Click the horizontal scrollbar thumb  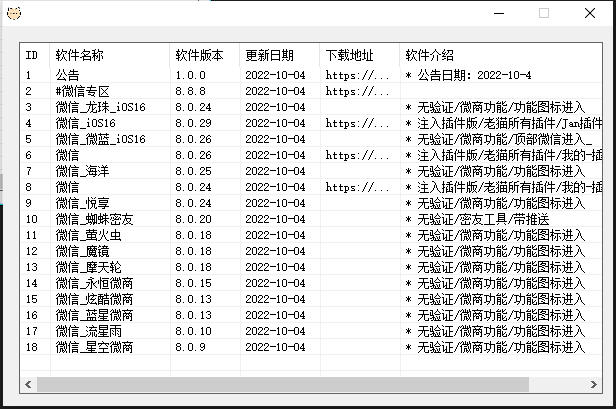(283, 384)
